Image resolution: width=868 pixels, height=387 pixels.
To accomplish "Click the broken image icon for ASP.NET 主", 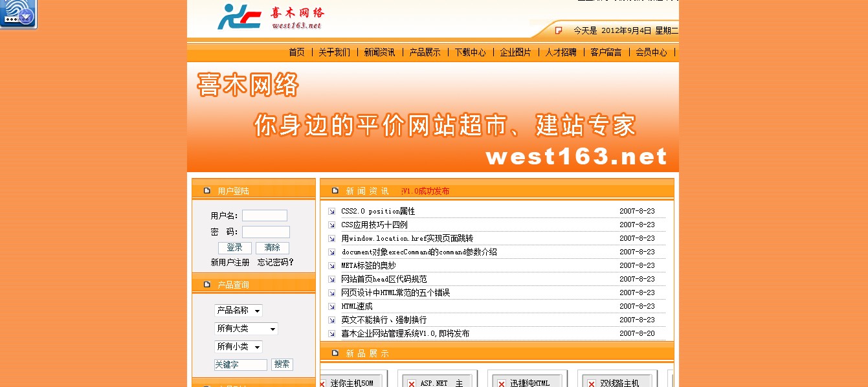I will click(411, 383).
